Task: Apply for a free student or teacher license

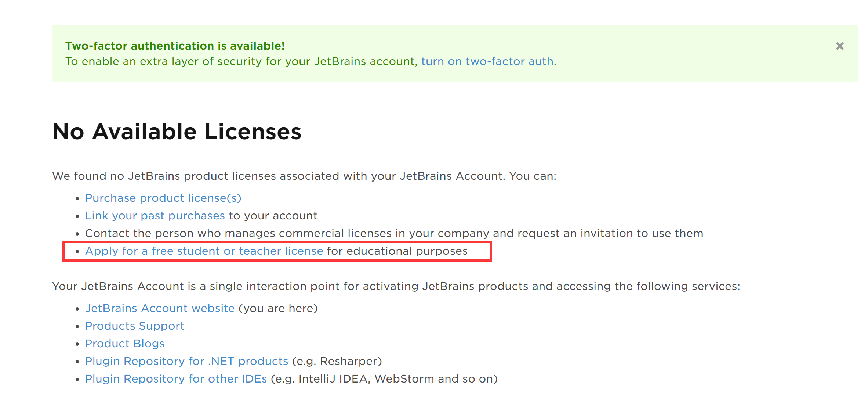Action: pyautogui.click(x=204, y=251)
